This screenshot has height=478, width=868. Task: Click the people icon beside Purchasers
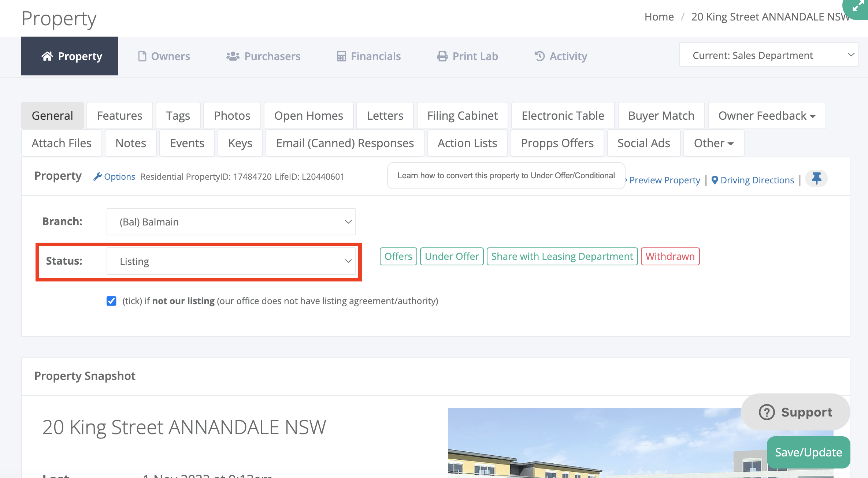point(233,56)
